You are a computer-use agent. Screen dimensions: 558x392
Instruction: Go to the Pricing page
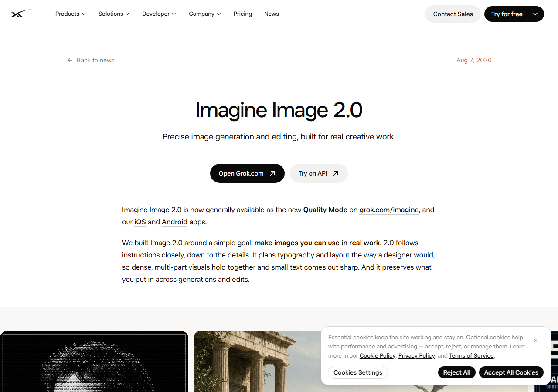pyautogui.click(x=243, y=14)
